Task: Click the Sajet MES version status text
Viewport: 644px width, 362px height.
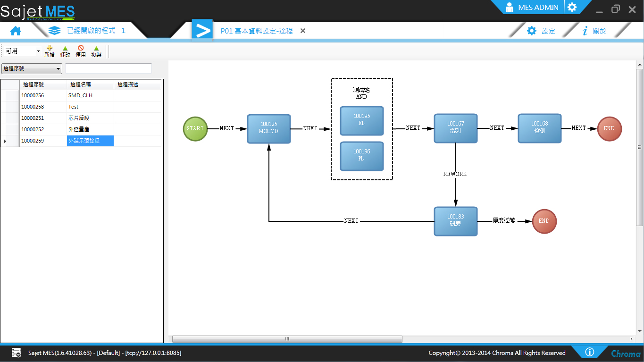Action: click(105, 353)
